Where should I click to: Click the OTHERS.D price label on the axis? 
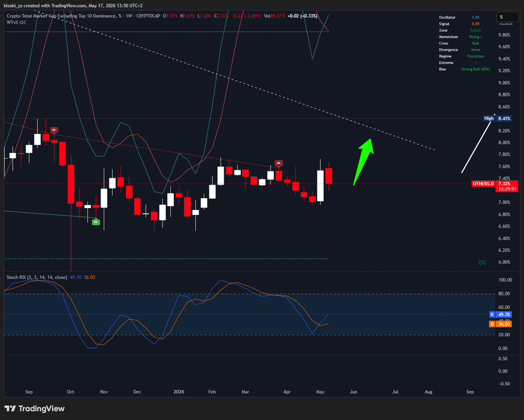coord(483,183)
